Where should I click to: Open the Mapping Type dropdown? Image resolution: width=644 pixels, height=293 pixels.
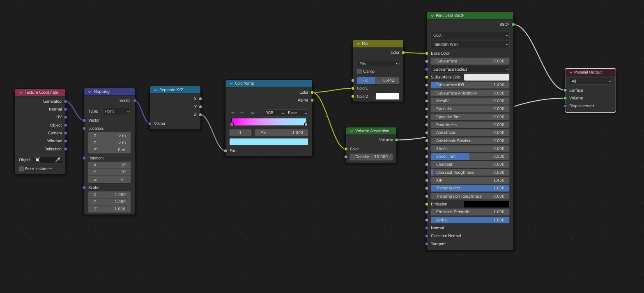[x=117, y=111]
